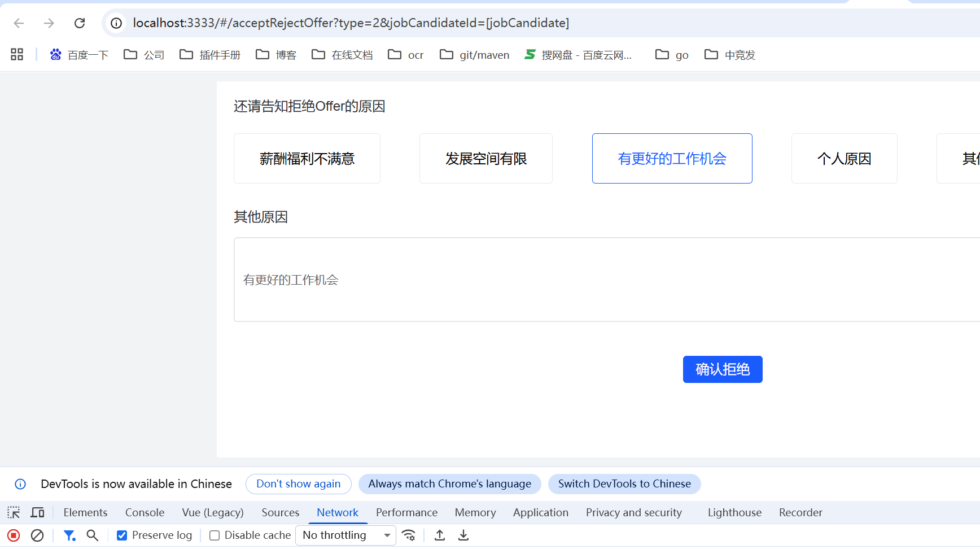Enable the Disable cache checkbox
Screen dimensions: 980x549
[x=215, y=535]
